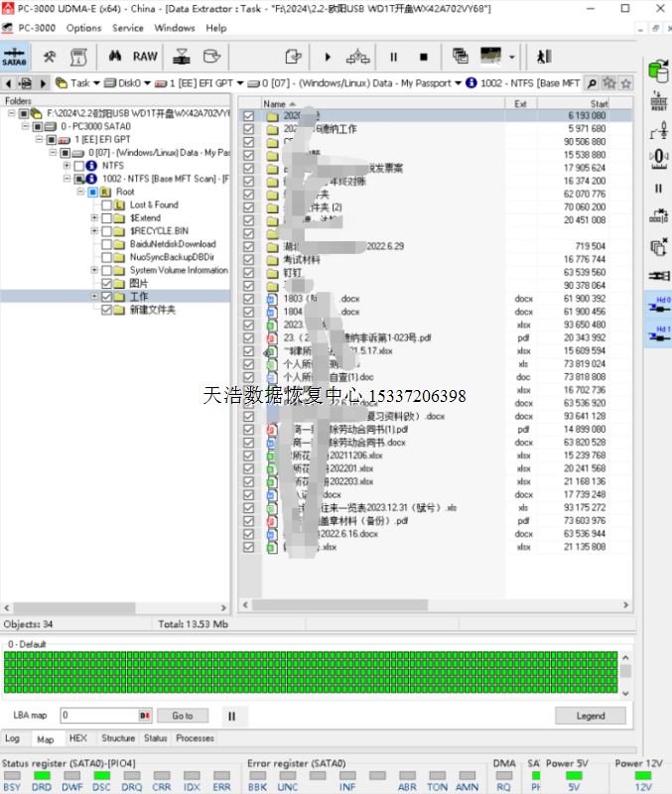672x794 pixels.
Task: Click the search magnifier icon in path bar
Action: click(x=593, y=83)
